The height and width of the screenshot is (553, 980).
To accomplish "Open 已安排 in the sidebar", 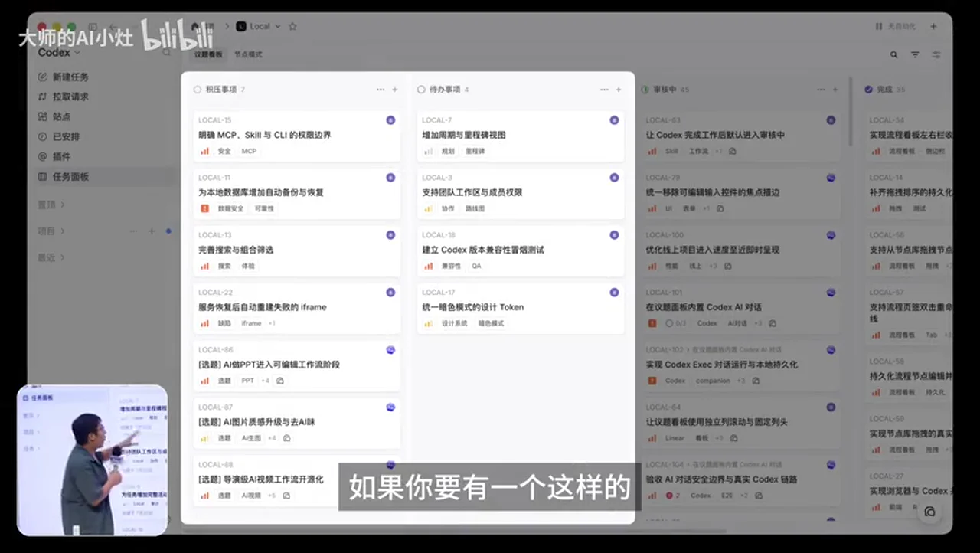I will click(x=60, y=136).
